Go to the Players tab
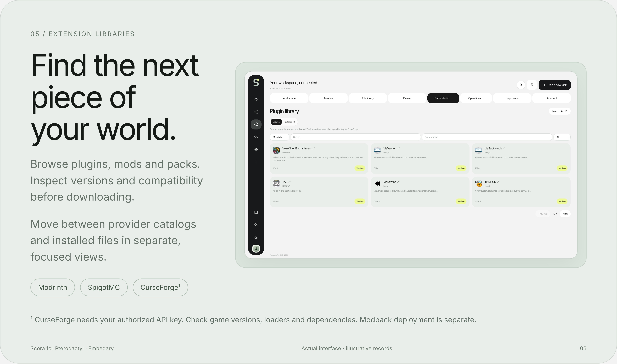617x364 pixels. 407,98
